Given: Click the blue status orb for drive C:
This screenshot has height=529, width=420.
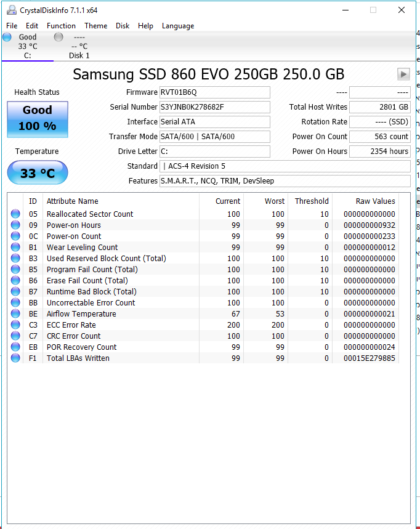Looking at the screenshot, I should coord(7,37).
